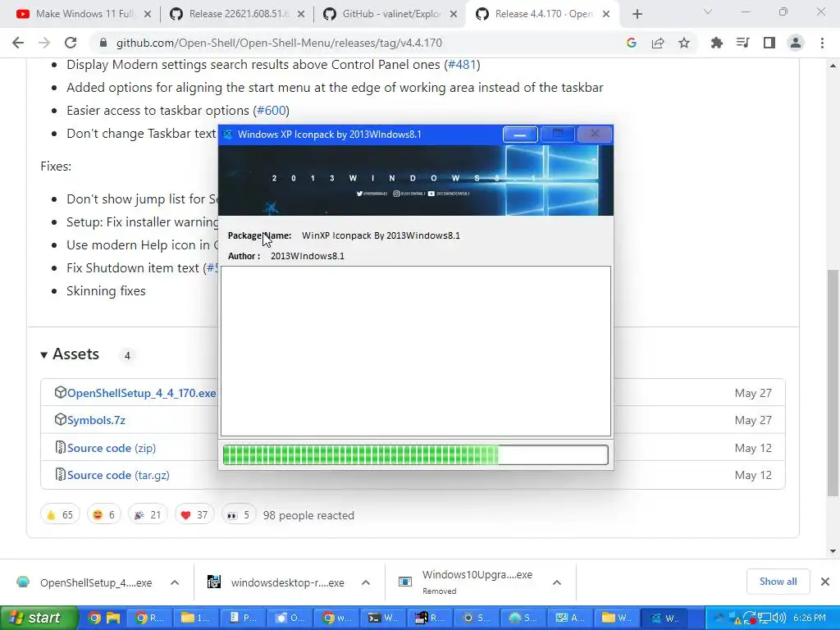Switch to the Release 22621.608.51 tab
The width and height of the screenshot is (840, 630).
235,14
